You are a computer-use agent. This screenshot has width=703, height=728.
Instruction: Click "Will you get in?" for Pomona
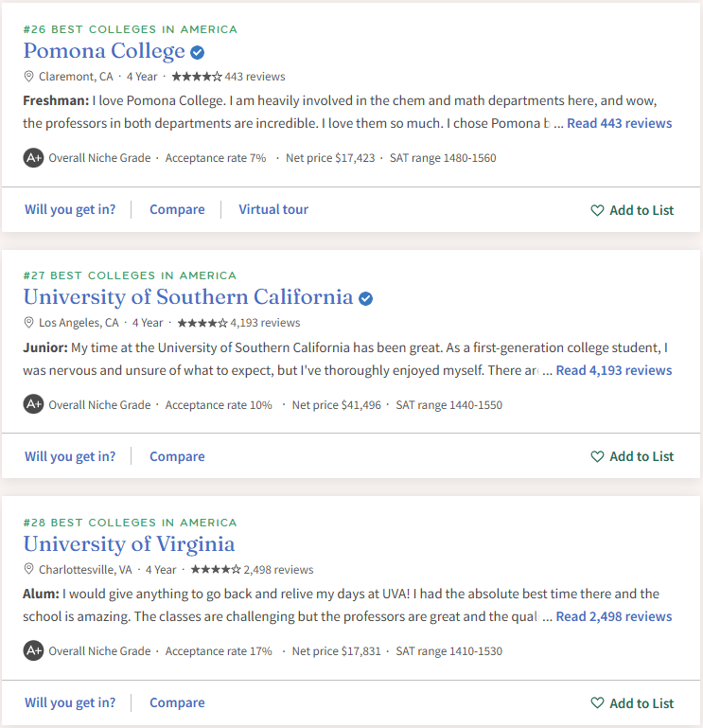pyautogui.click(x=70, y=209)
